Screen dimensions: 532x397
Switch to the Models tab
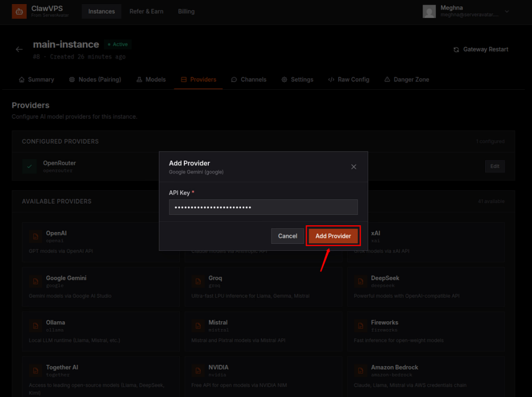pyautogui.click(x=151, y=79)
